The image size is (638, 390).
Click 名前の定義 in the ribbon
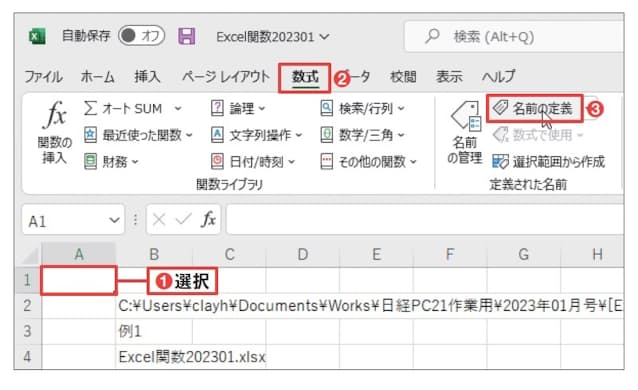535,109
